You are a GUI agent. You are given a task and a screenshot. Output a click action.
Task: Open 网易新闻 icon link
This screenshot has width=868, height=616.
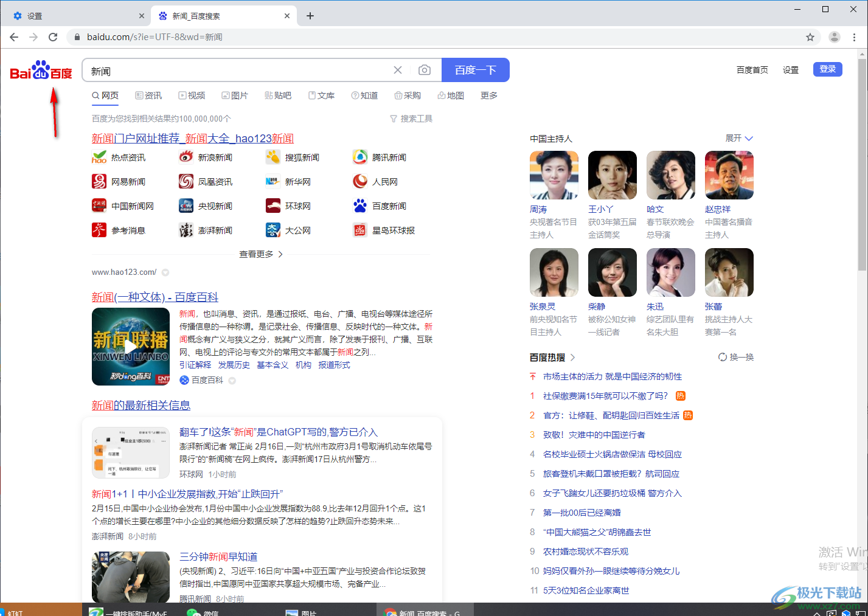click(x=99, y=181)
